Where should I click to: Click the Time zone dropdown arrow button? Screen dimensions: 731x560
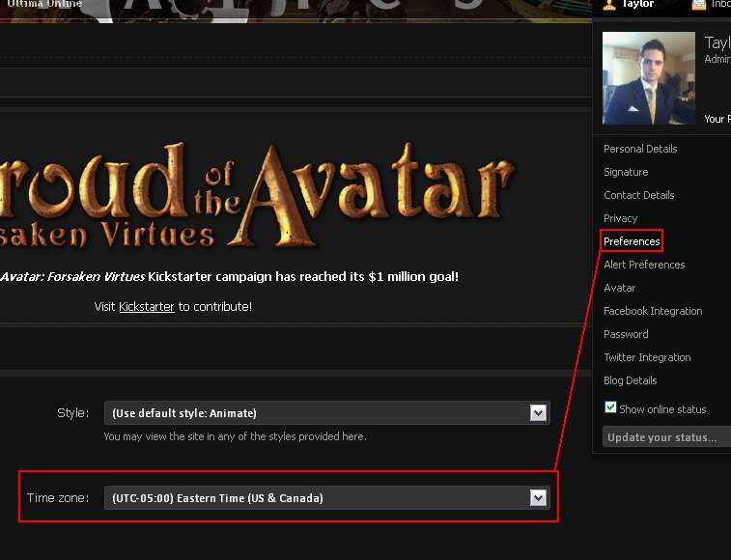[x=538, y=497]
